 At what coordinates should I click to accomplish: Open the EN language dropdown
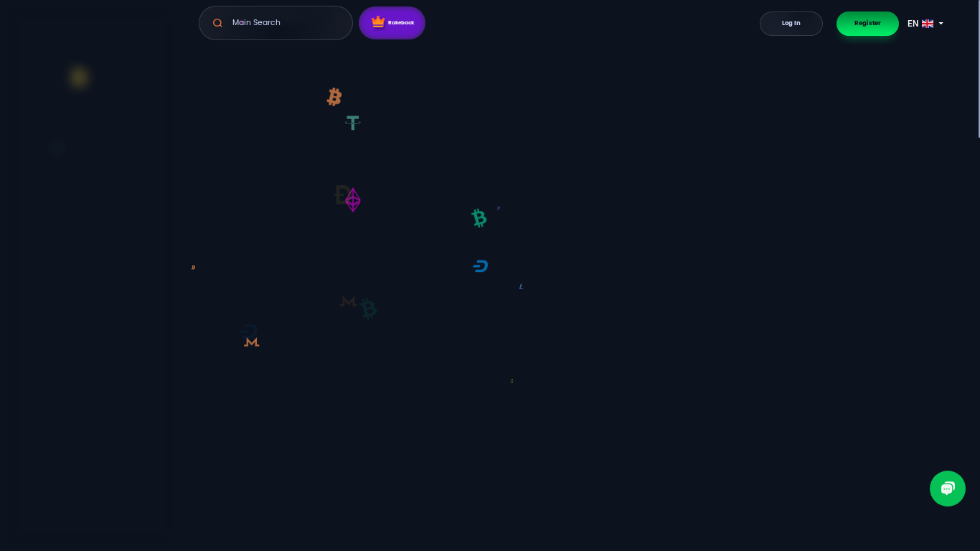coord(925,24)
